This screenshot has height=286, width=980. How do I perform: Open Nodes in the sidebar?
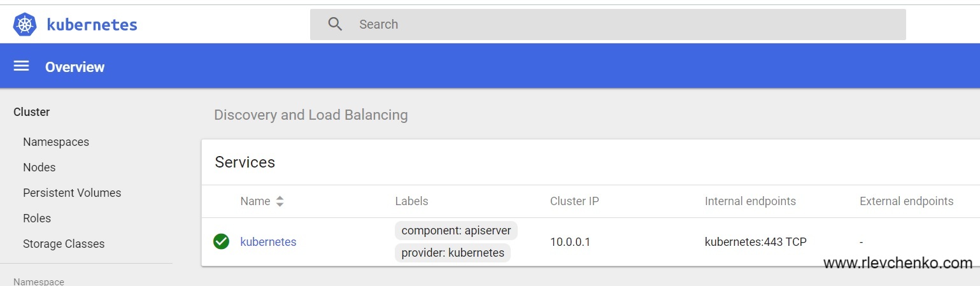click(39, 168)
